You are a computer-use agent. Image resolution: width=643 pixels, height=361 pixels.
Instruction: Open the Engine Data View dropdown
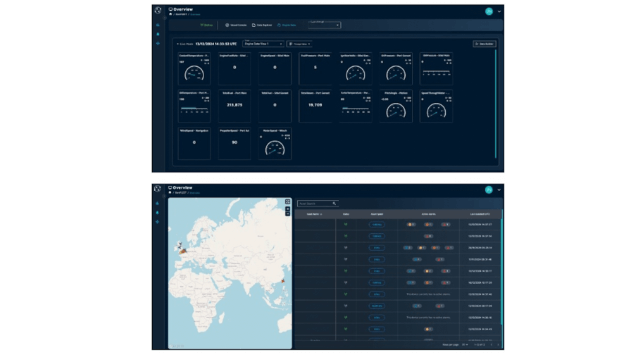coord(263,43)
